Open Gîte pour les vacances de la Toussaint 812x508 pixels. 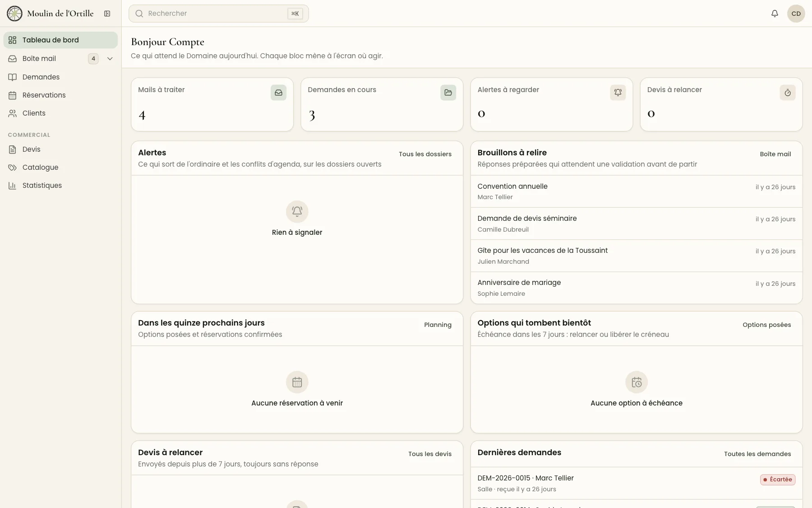pos(637,256)
